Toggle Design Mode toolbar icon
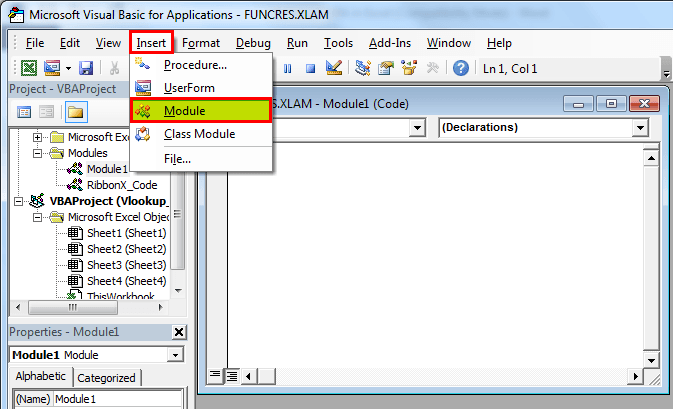 point(334,68)
